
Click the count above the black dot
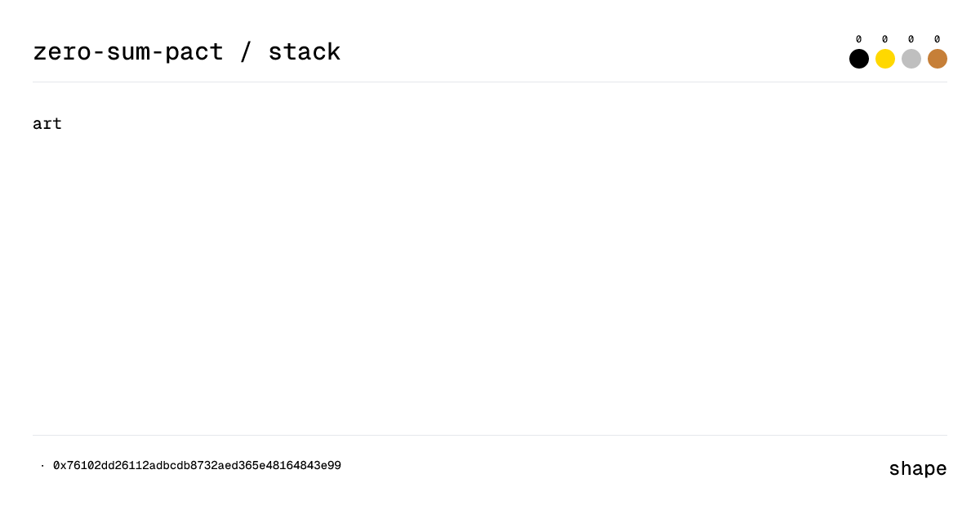coord(858,38)
